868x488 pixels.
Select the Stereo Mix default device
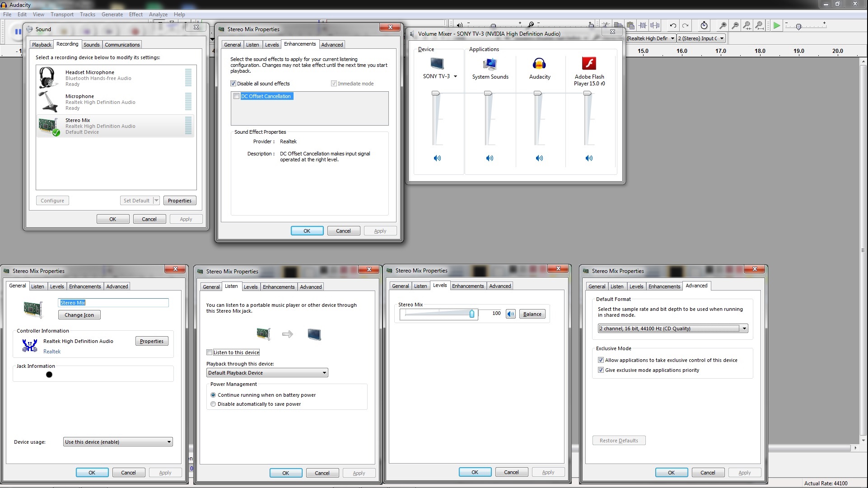pyautogui.click(x=116, y=126)
